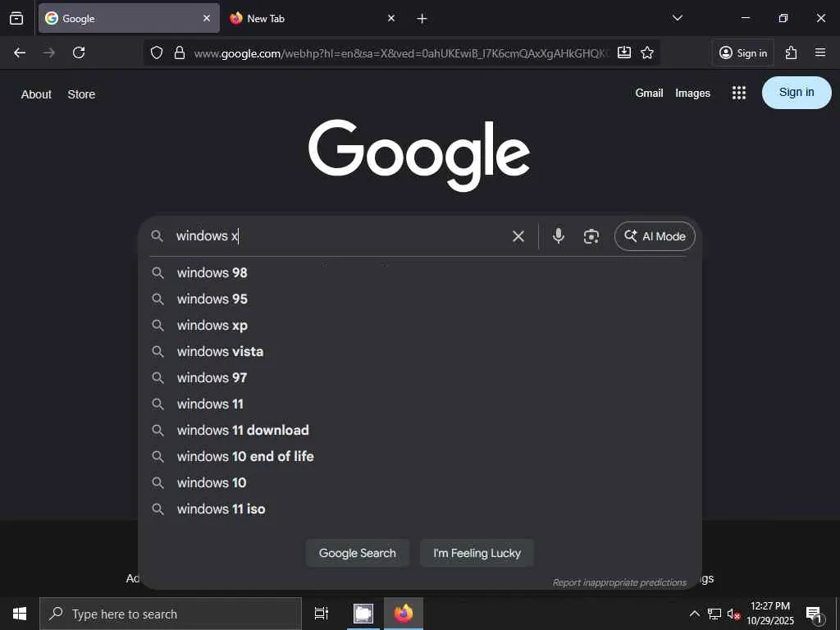Open the tracking protection shield icon
The image size is (840, 630).
157,52
